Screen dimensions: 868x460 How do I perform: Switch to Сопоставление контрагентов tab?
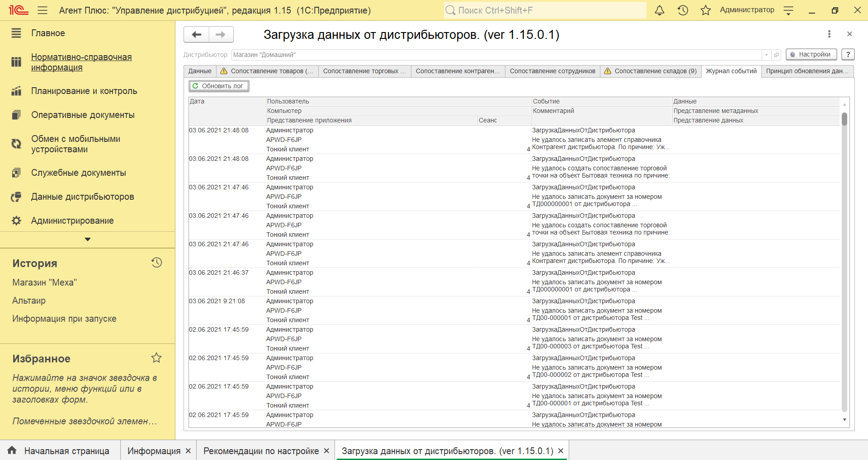[x=458, y=71]
